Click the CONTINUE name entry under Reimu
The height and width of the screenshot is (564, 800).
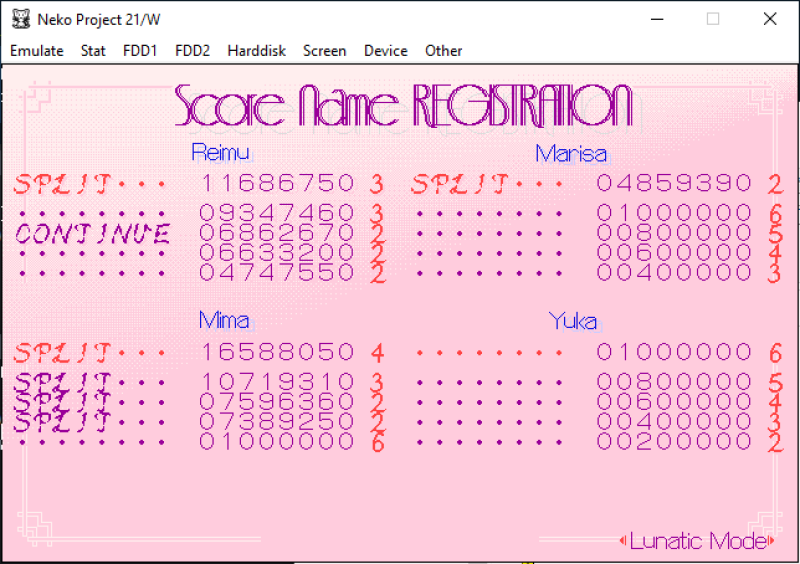pyautogui.click(x=92, y=234)
